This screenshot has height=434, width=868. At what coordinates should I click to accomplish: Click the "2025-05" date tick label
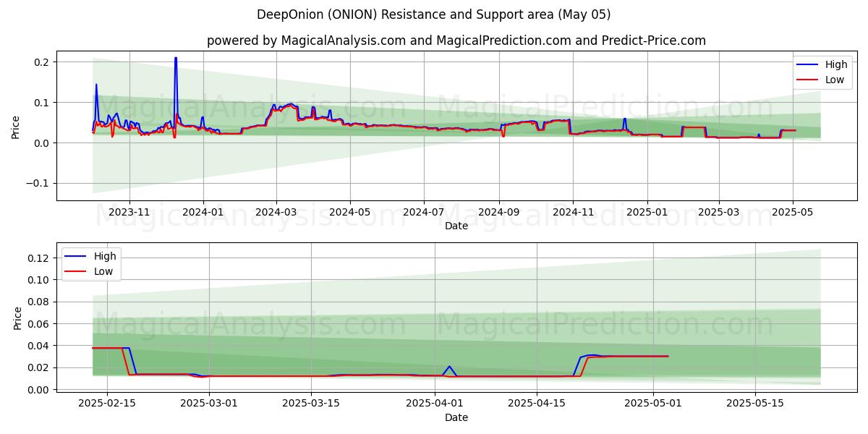[792, 212]
